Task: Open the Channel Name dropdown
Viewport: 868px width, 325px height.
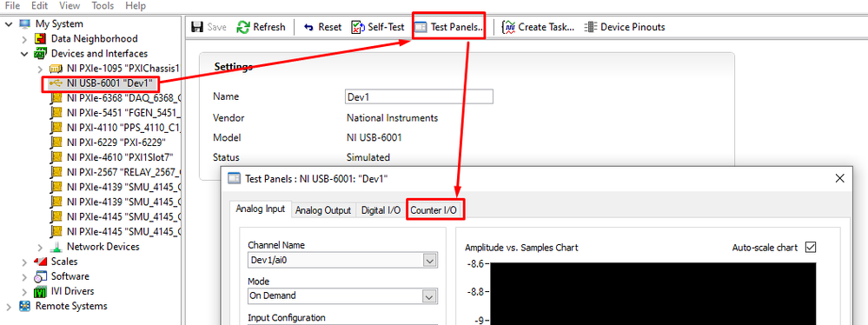Action: [429, 260]
